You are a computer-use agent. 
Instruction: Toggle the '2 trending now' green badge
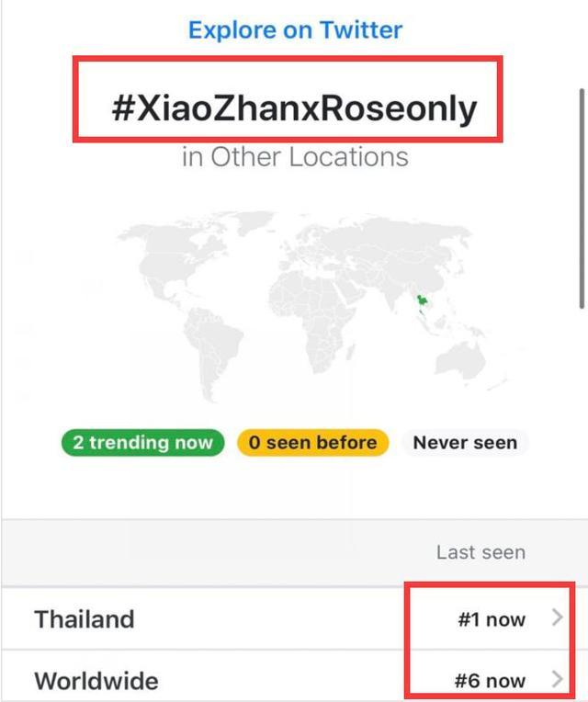142,443
